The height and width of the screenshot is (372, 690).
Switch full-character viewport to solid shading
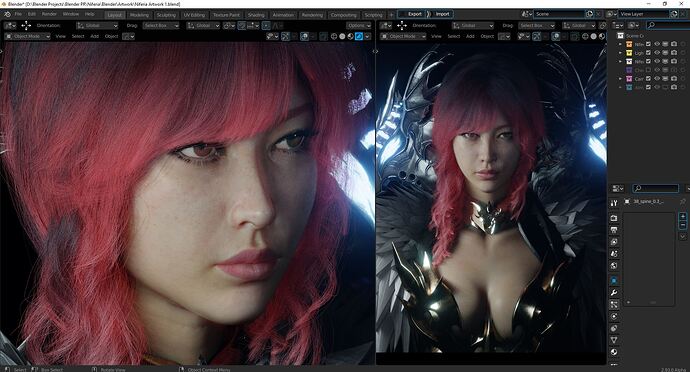pos(593,36)
